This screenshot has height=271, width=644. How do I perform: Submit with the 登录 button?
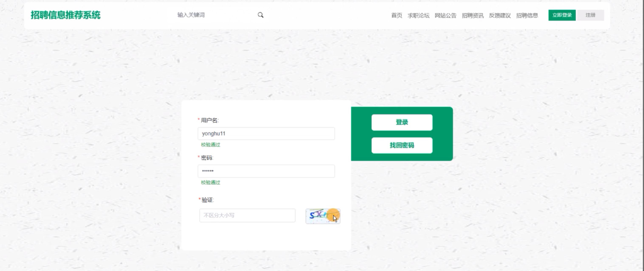(x=402, y=122)
